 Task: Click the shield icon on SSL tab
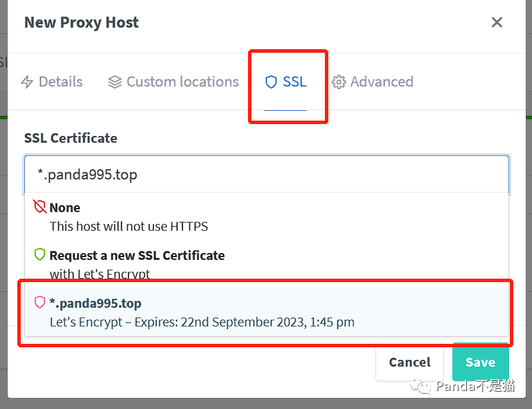pyautogui.click(x=271, y=82)
